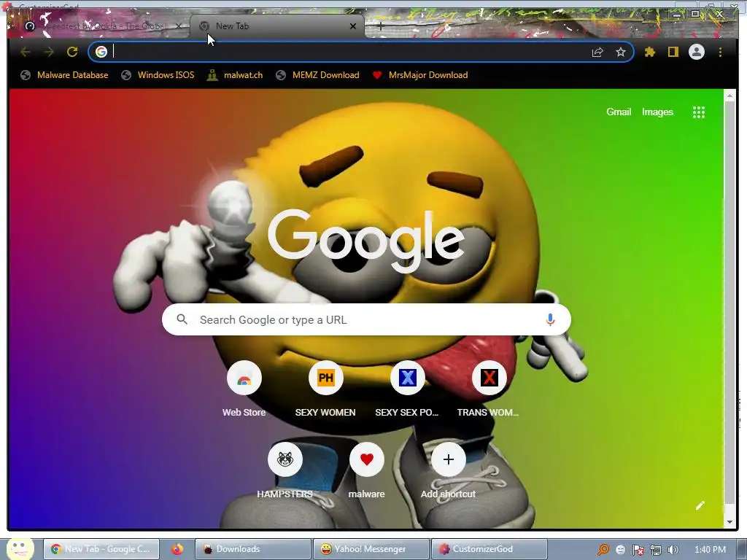Click the volume speaker tray icon

coord(673,550)
